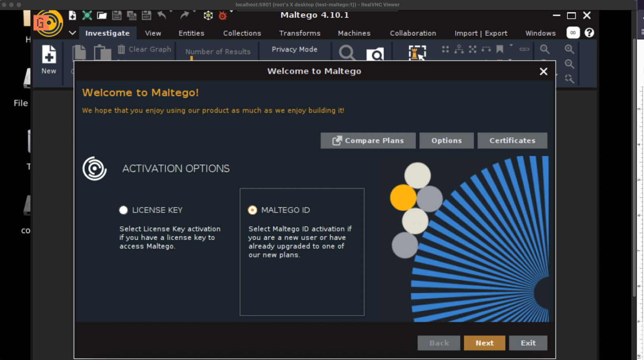The width and height of the screenshot is (644, 360).
Task: Open redo history dropdown arrow
Action: click(x=194, y=11)
